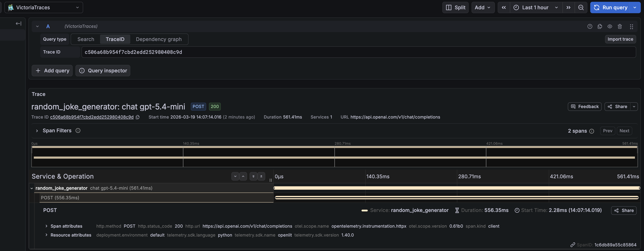Click the random_joke_generator span timeline bar
This screenshot has height=251, width=644.
tap(457, 188)
